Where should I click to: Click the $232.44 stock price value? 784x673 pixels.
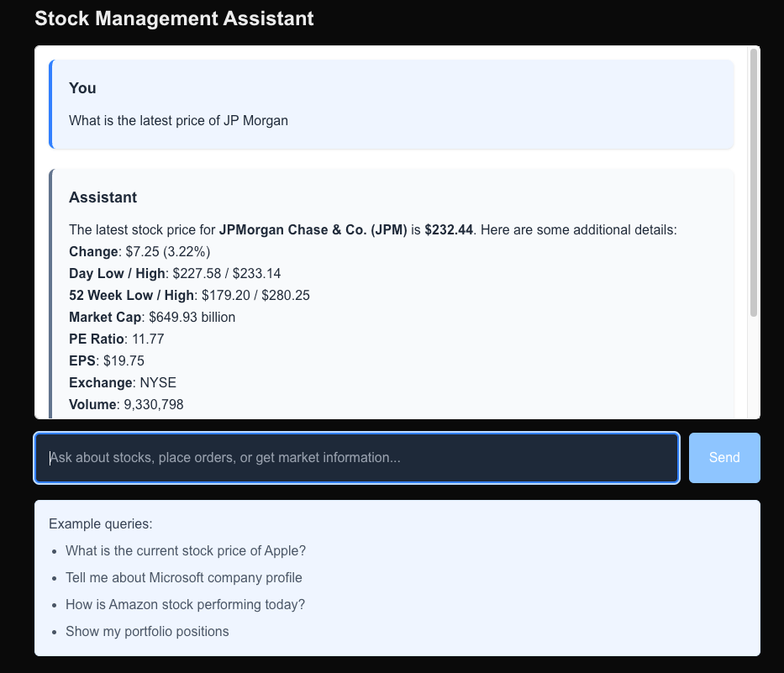pyautogui.click(x=449, y=230)
